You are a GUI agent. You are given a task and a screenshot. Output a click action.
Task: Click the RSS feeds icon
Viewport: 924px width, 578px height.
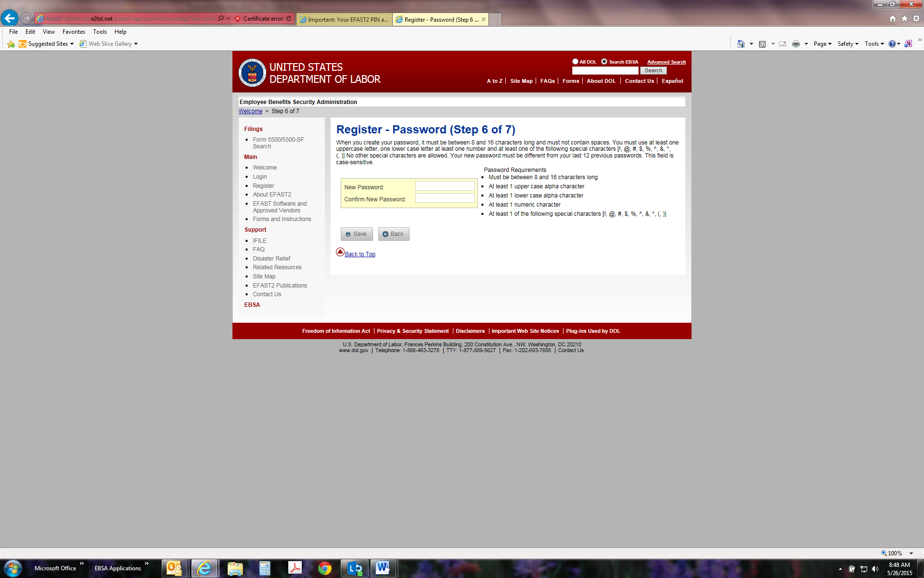762,44
